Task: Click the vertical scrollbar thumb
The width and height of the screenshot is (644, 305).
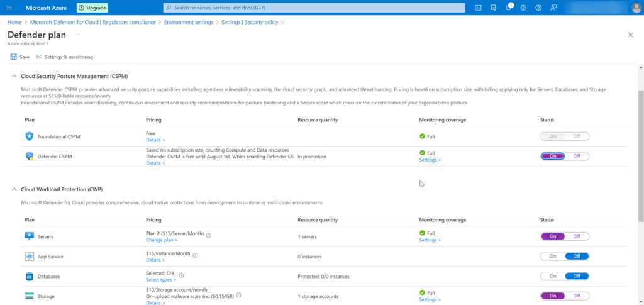Action: click(x=640, y=156)
